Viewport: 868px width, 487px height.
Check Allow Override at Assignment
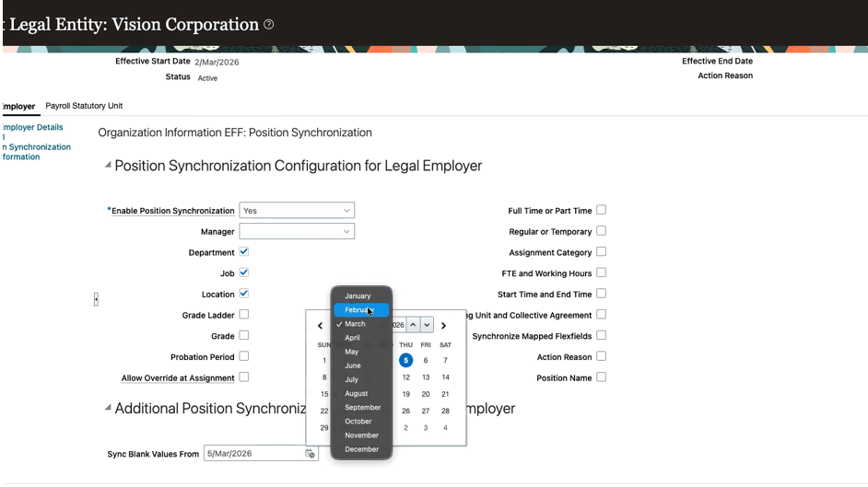pos(243,377)
